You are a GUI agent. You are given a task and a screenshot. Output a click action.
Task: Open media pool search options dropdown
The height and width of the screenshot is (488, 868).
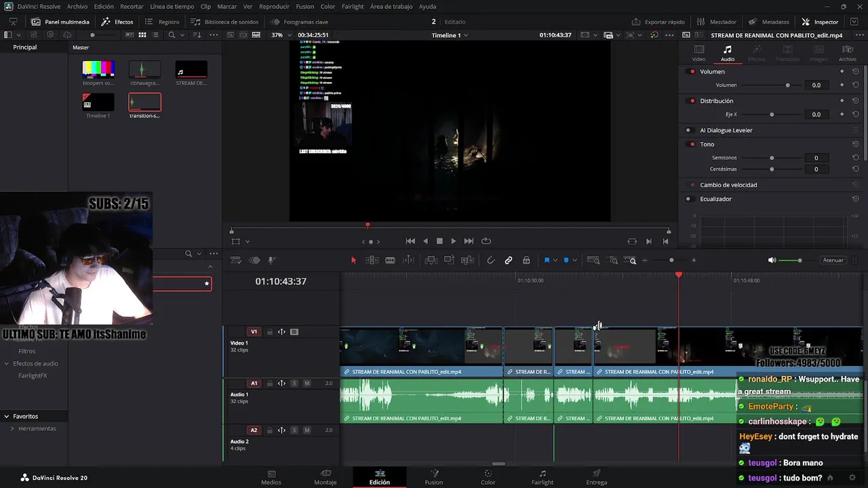pyautogui.click(x=182, y=35)
